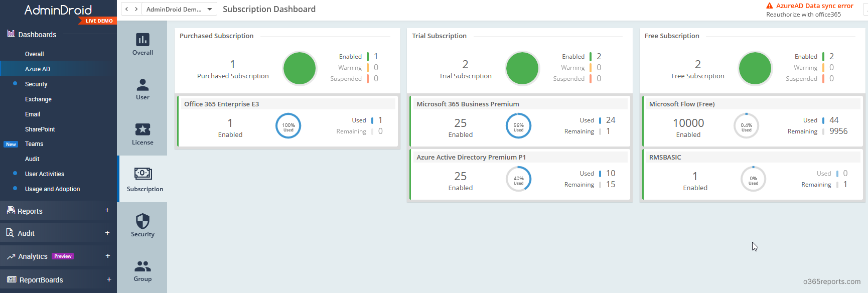Open the Teams dashboard menu item
The image size is (868, 293).
(34, 144)
